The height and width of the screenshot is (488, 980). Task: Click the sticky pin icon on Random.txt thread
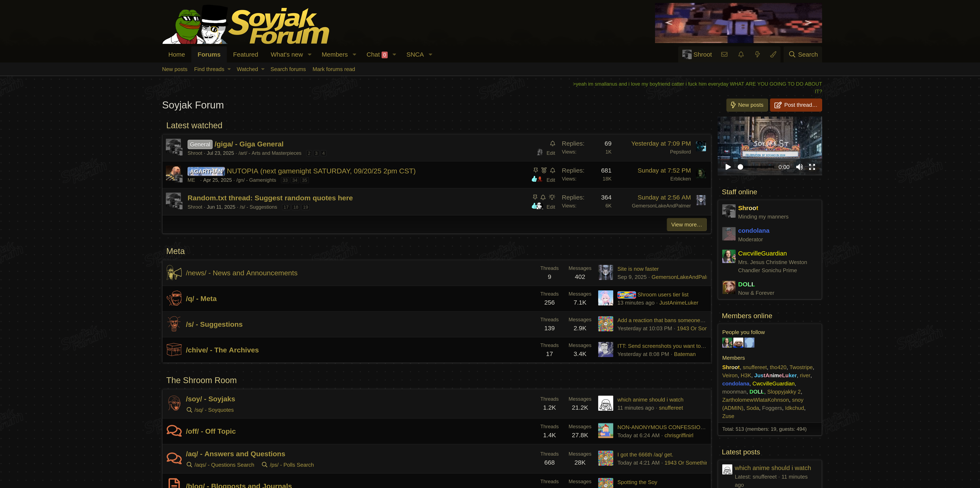pyautogui.click(x=535, y=197)
